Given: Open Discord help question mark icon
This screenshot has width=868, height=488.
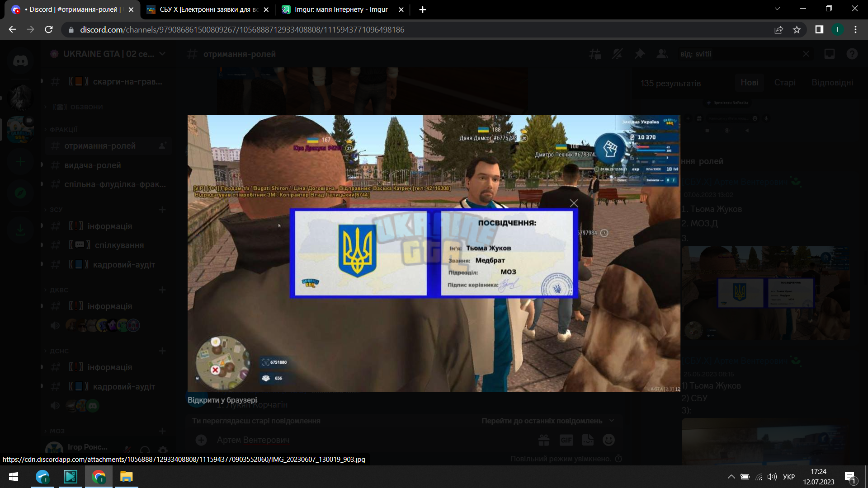Looking at the screenshot, I should (852, 54).
